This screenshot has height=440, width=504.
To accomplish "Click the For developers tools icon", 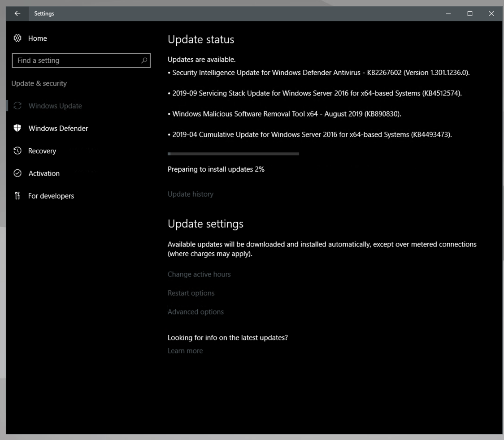I will click(x=17, y=196).
